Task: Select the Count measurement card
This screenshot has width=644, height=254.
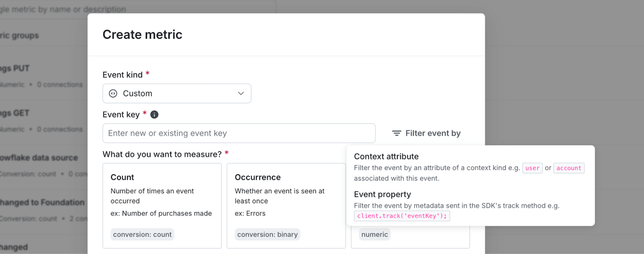Action: click(162, 205)
